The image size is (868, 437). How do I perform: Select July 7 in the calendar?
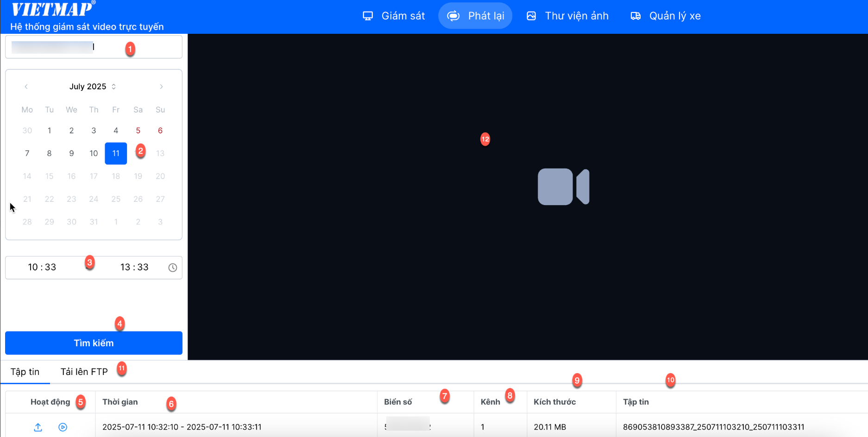[27, 153]
